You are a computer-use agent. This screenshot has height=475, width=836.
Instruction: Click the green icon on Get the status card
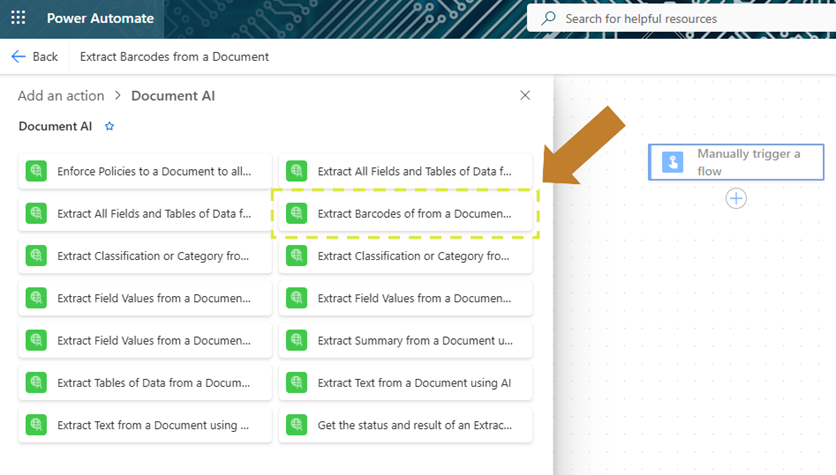296,425
